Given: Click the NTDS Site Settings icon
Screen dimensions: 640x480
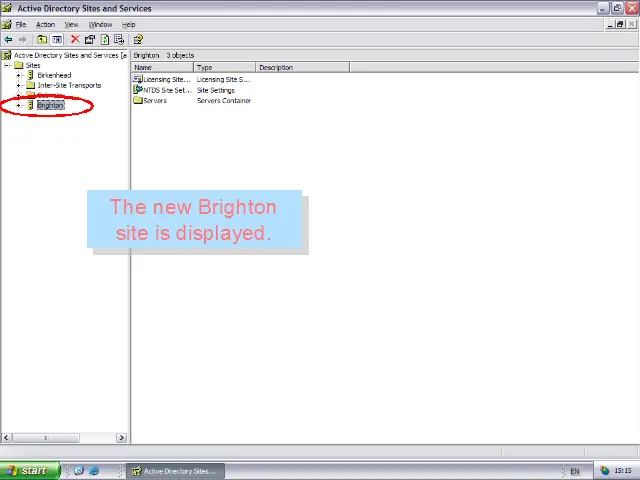Looking at the screenshot, I should click(138, 90).
